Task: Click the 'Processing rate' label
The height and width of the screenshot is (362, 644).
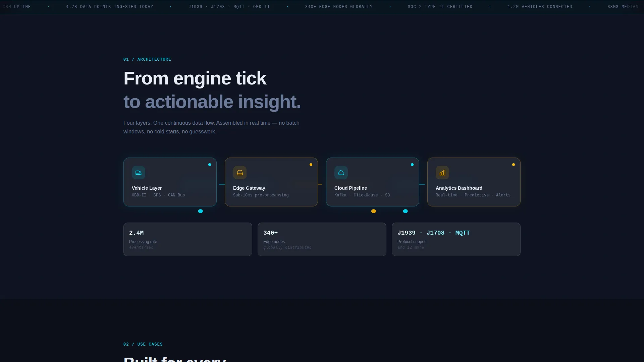Action: click(143, 242)
